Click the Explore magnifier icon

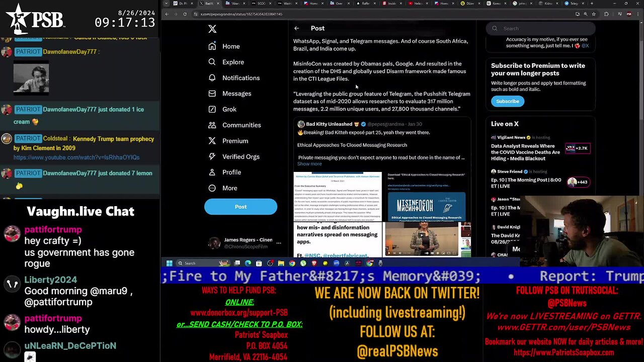click(x=212, y=62)
